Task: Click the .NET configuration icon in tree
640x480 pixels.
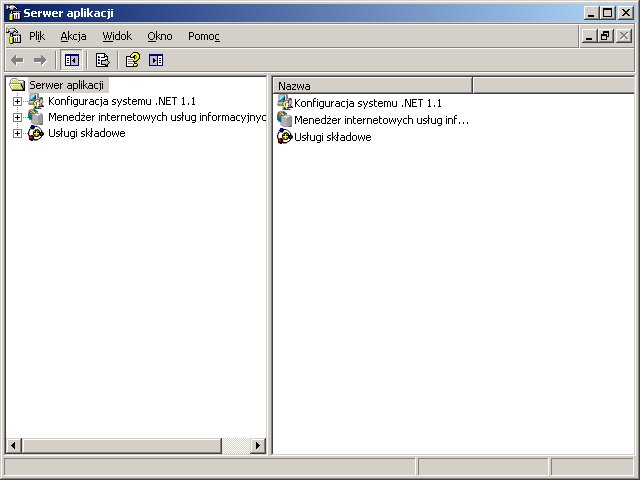Action: (36, 101)
